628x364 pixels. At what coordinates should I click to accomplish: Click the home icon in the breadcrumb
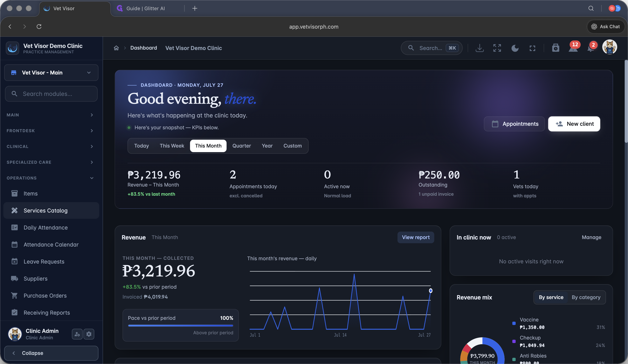coord(116,48)
